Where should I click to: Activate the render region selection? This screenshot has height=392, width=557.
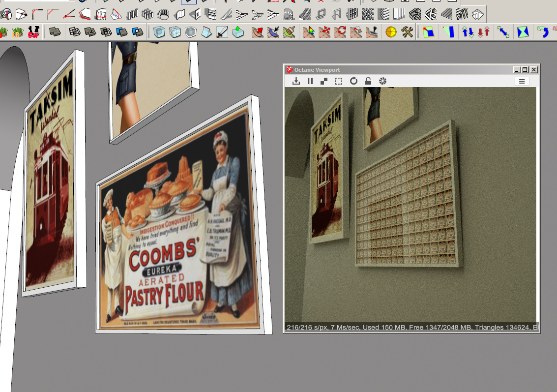pyautogui.click(x=339, y=81)
